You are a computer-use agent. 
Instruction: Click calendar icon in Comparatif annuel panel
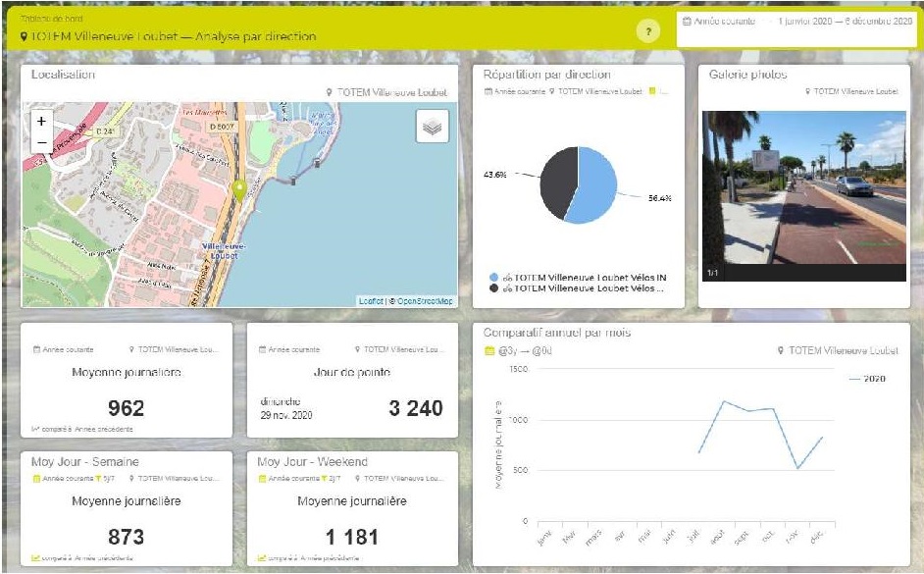click(x=489, y=350)
